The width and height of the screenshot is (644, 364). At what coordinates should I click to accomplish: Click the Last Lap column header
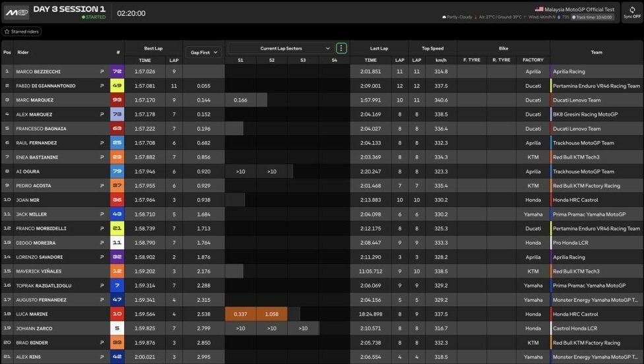[x=379, y=48]
